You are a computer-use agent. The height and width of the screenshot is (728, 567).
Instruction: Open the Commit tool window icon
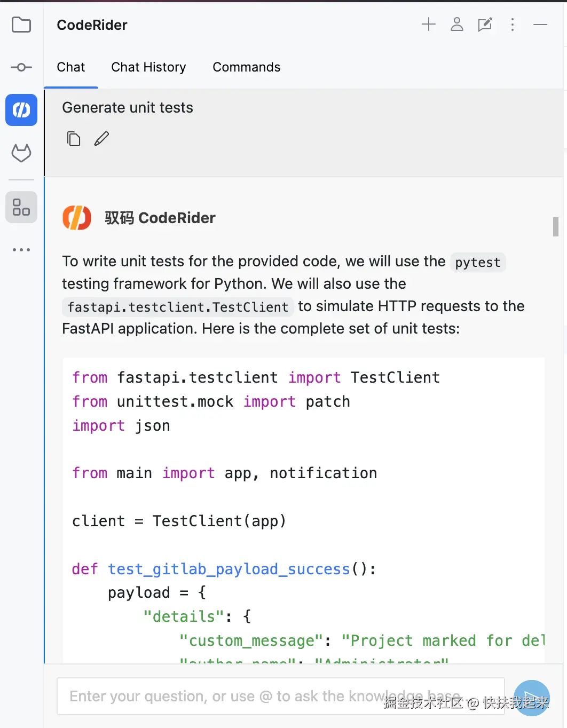click(21, 67)
